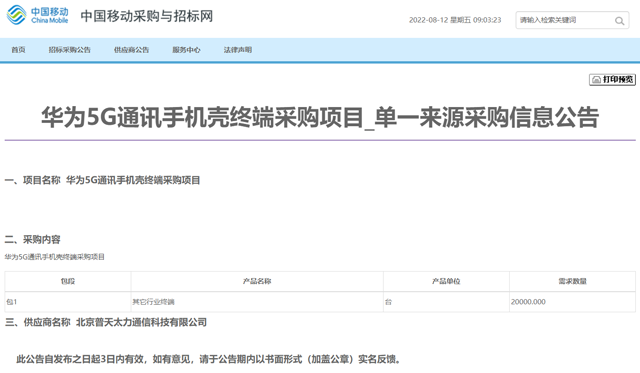Open the 招标采购公告 menu item
The height and width of the screenshot is (373, 640).
click(x=69, y=50)
